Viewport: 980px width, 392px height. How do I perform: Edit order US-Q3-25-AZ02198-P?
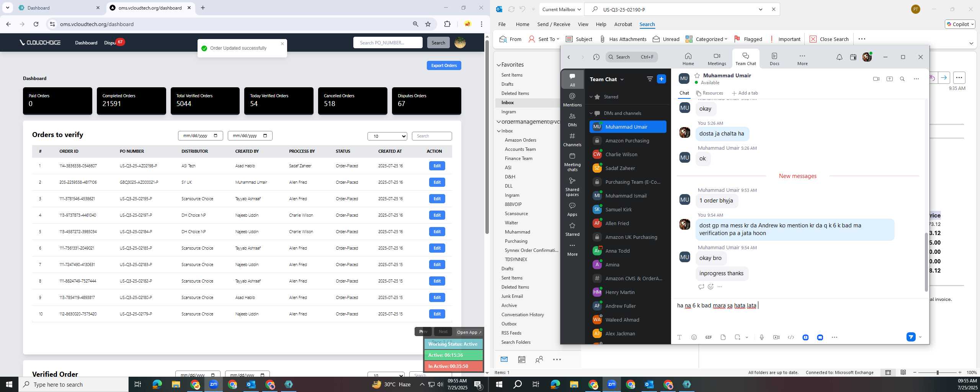pyautogui.click(x=437, y=166)
